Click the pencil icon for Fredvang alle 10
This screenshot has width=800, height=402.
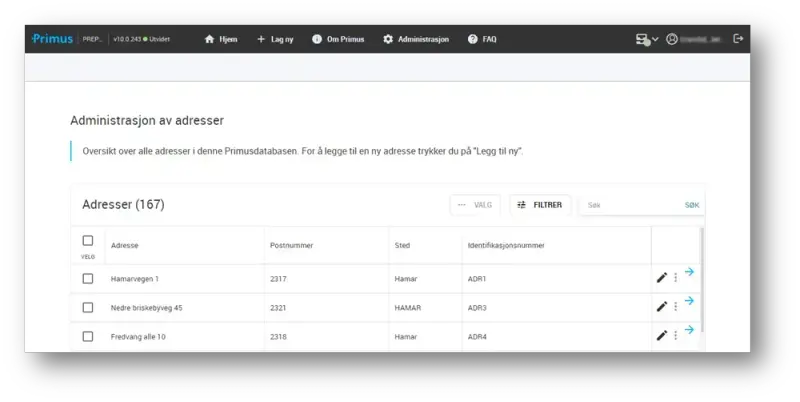[661, 336]
